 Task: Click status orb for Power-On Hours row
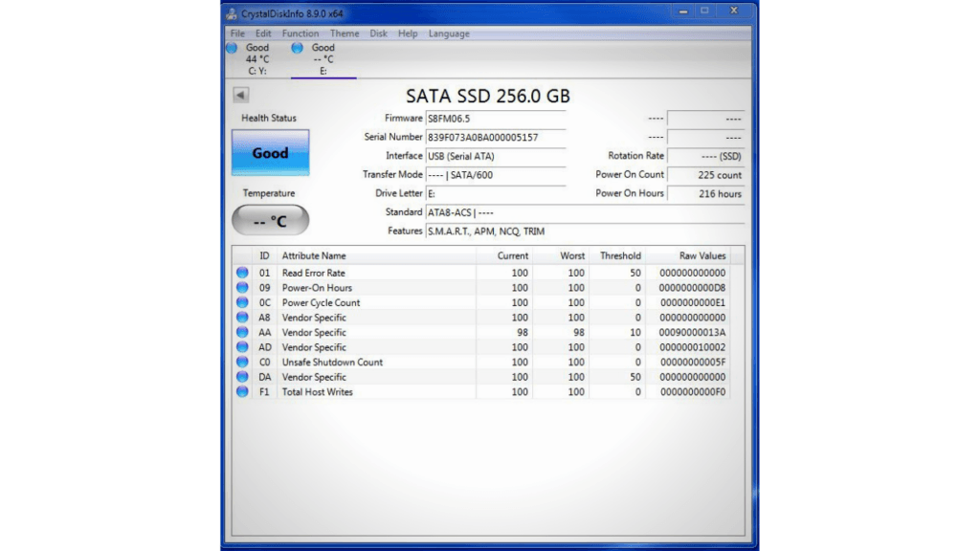coord(242,288)
